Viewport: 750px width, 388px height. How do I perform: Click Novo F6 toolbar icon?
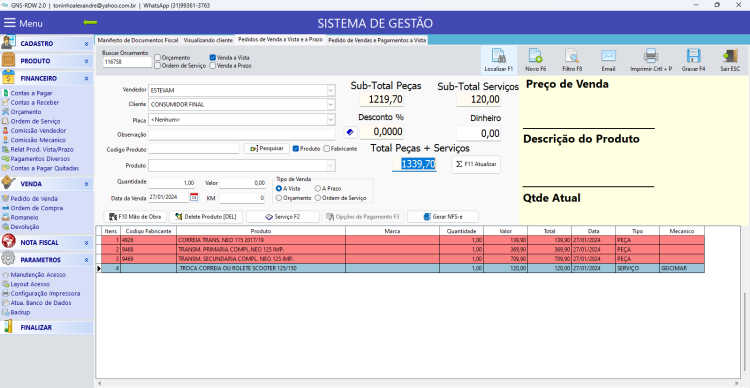(x=535, y=56)
